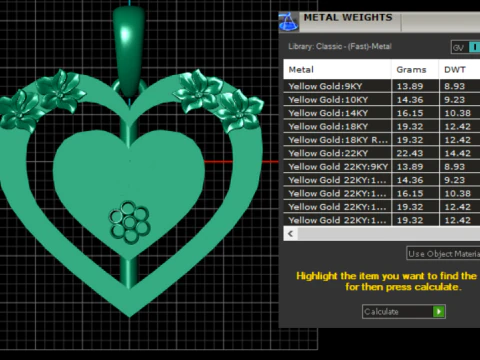
Task: Select the Yellow Gold:9KY row
Action: click(382, 86)
